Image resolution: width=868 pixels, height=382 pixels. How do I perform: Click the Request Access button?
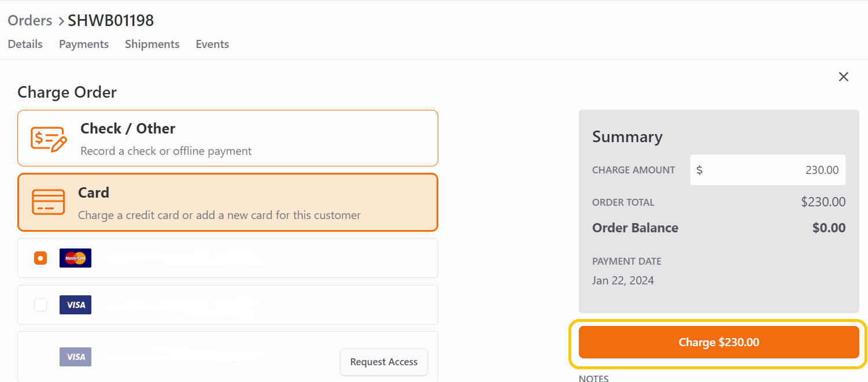384,362
